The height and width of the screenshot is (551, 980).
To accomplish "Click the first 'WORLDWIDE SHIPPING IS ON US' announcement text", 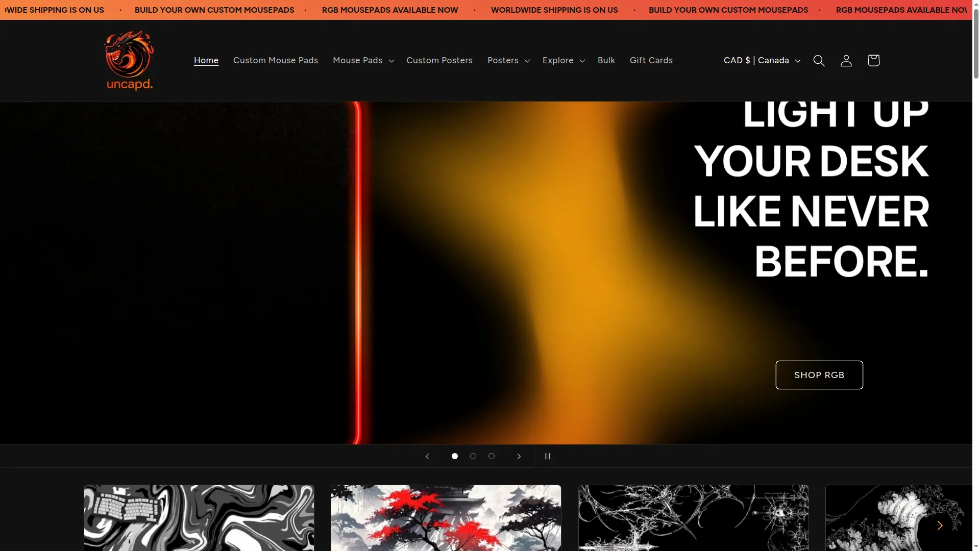I will [x=55, y=10].
